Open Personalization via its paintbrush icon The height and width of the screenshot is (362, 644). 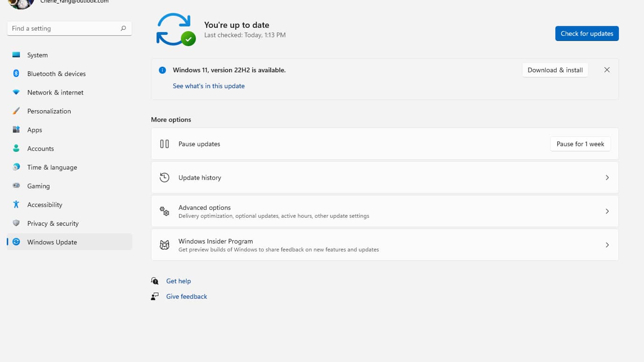(15, 111)
